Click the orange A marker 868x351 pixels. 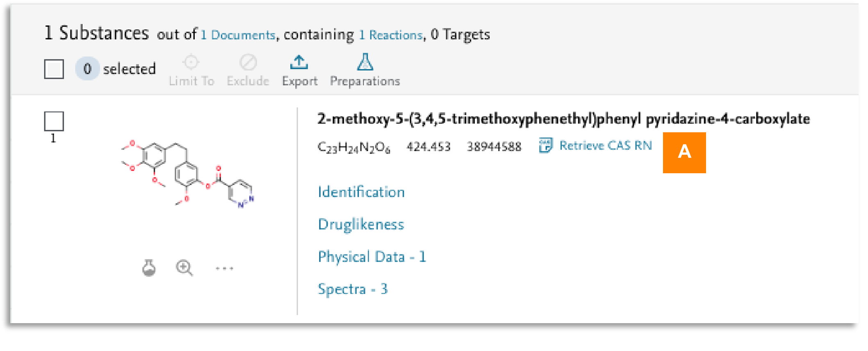684,152
